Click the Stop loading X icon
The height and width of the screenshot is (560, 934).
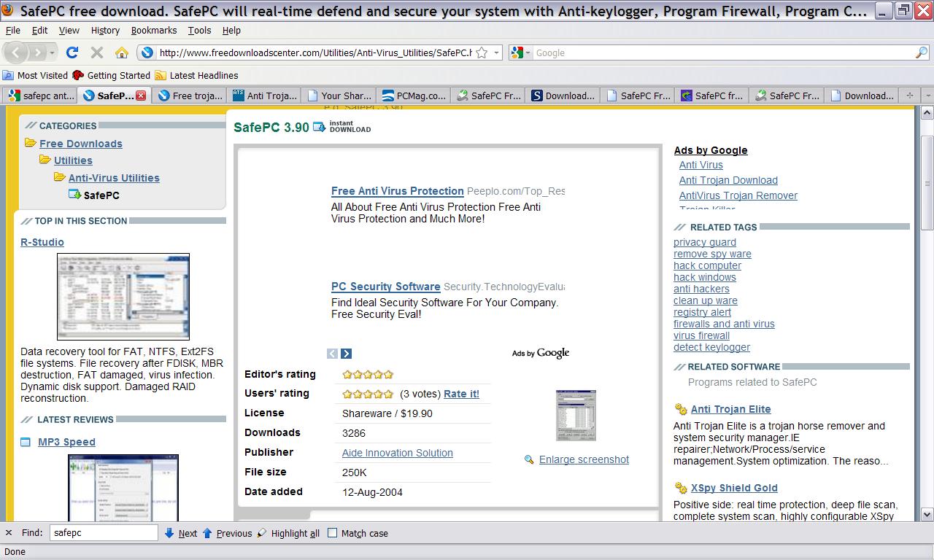96,52
